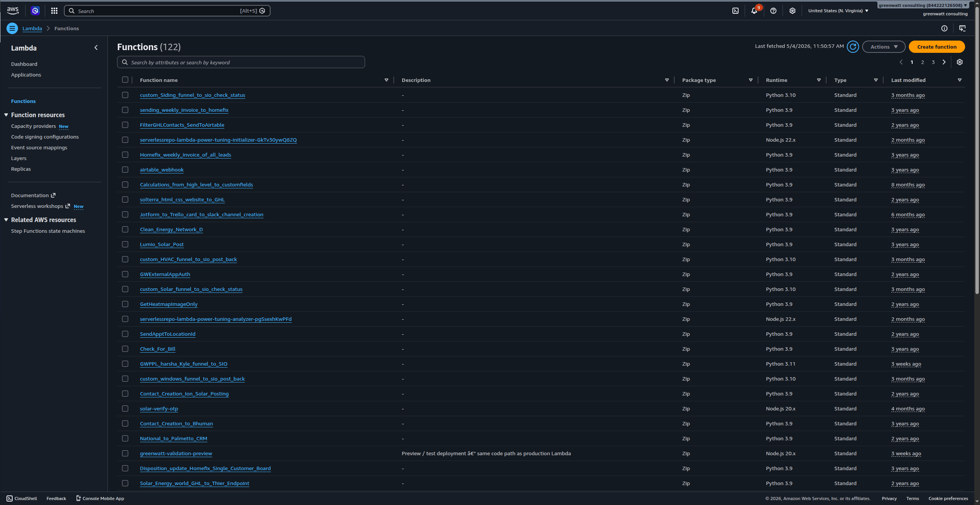Click Console Mobile App icon in footer
The height and width of the screenshot is (505, 980).
(x=78, y=498)
